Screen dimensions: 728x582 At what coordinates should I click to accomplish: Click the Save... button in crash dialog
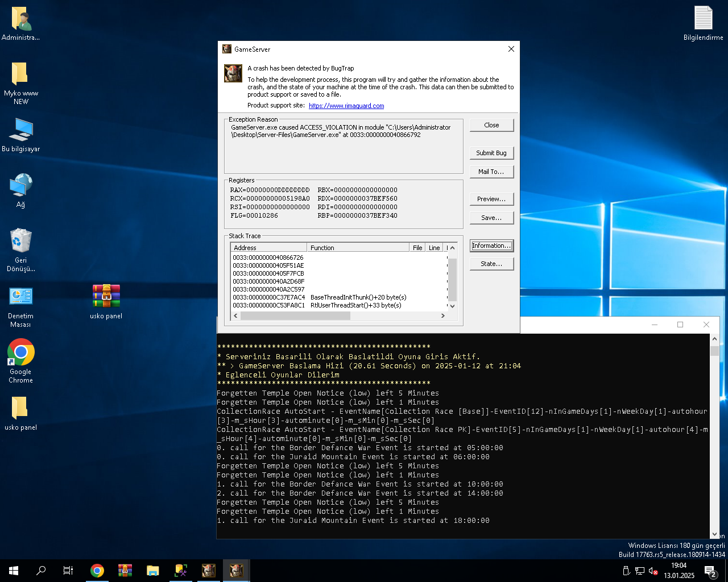pos(491,218)
